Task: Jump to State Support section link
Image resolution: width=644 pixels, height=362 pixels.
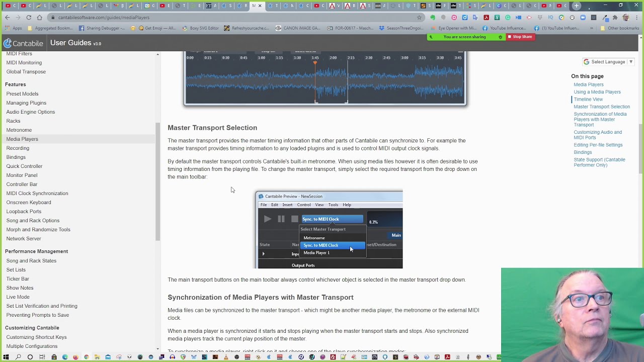Action: [599, 162]
